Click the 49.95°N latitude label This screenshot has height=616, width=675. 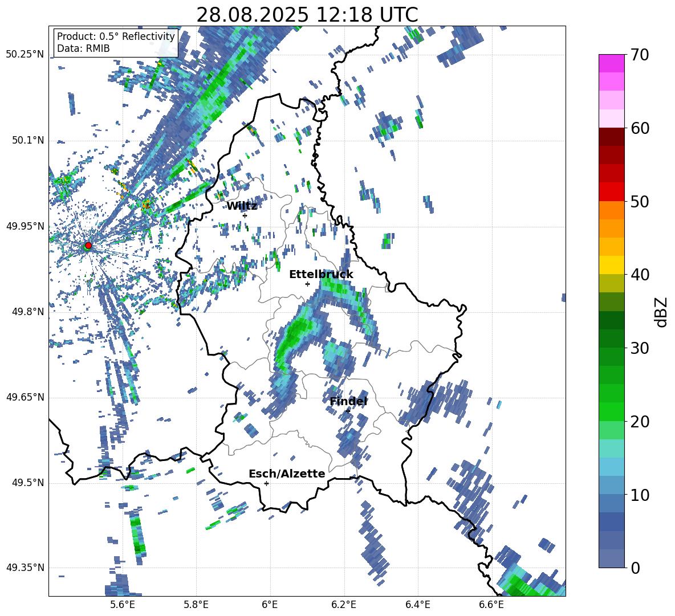[25, 226]
